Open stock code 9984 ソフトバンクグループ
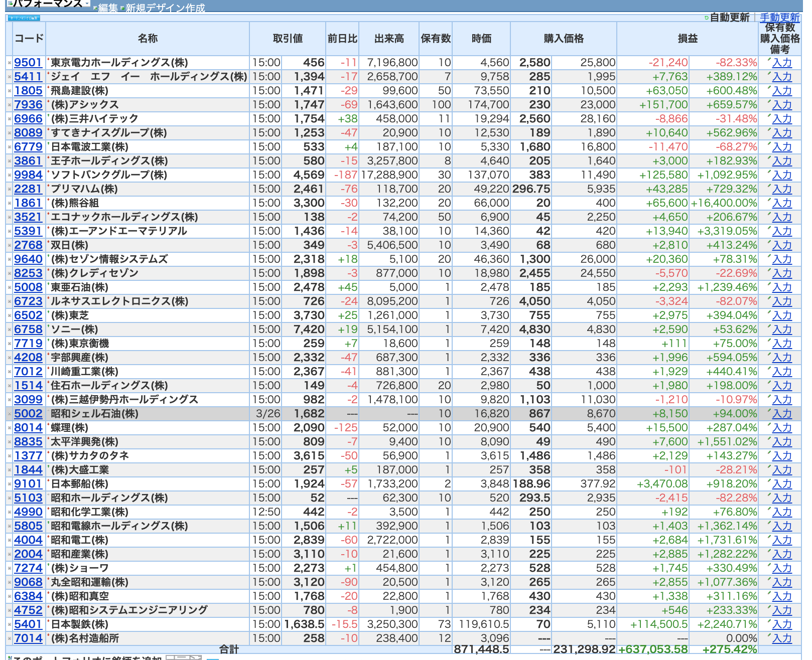This screenshot has width=812, height=660. (x=28, y=175)
